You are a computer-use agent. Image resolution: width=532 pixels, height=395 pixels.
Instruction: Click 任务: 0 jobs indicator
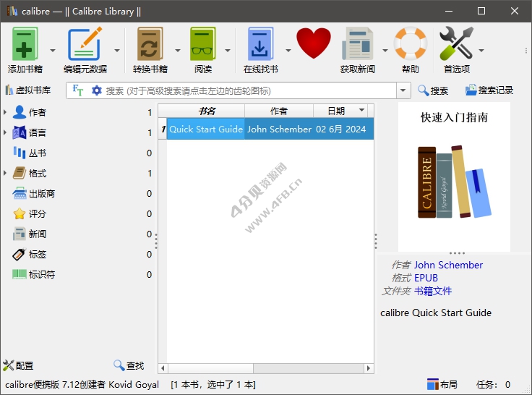(493, 384)
